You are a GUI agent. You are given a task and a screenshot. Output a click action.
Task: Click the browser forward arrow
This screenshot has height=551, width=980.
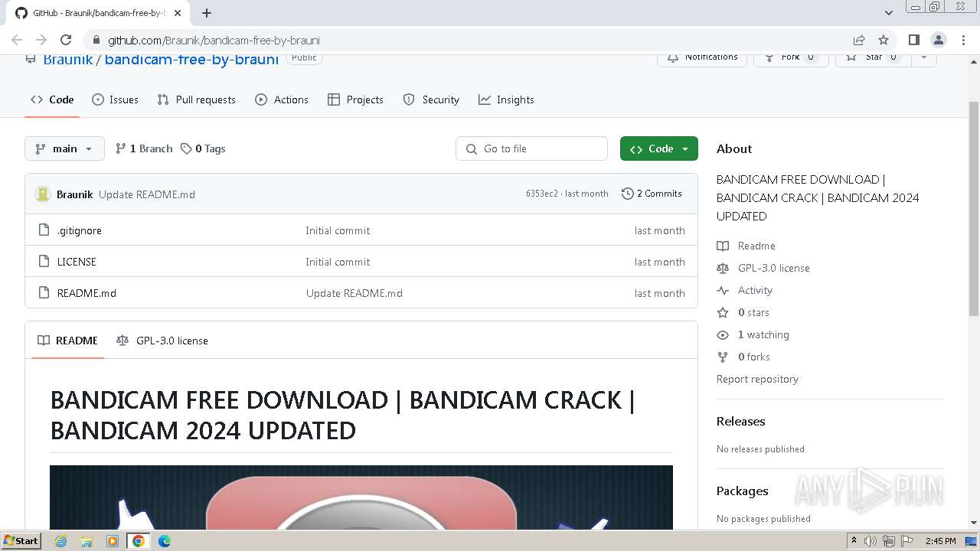[41, 40]
